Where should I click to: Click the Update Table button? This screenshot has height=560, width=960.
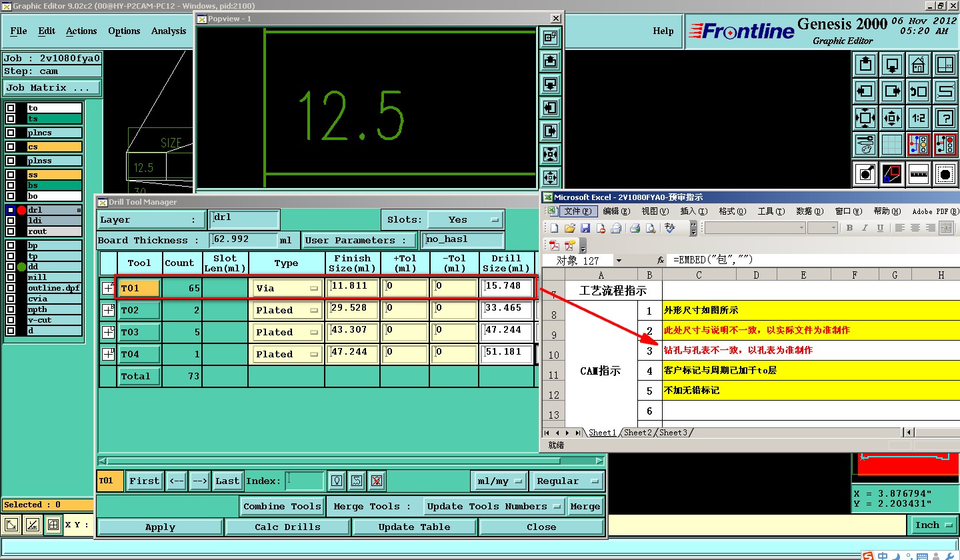[x=414, y=527]
